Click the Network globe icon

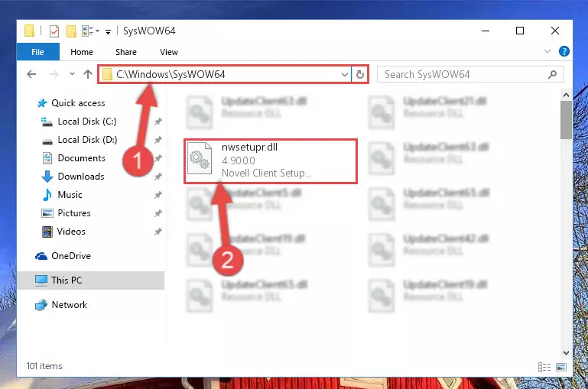pyautogui.click(x=41, y=305)
